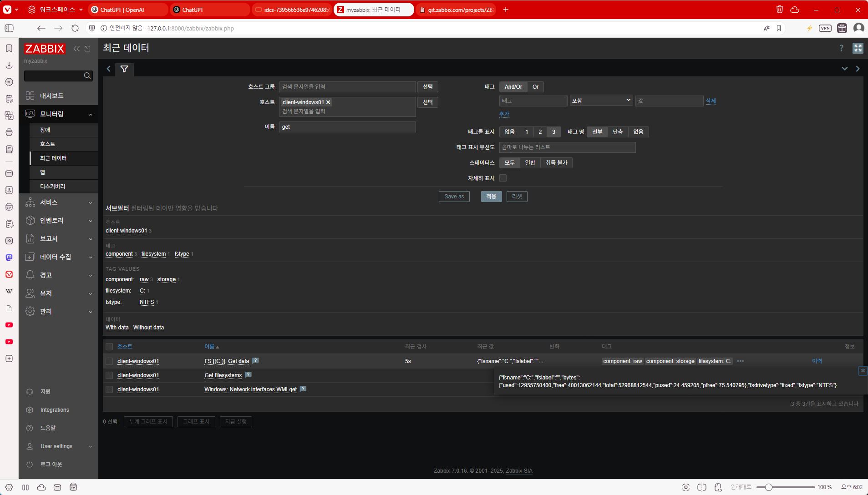The height and width of the screenshot is (495, 868).
Task: Close the JSON value popup
Action: pos(863,371)
